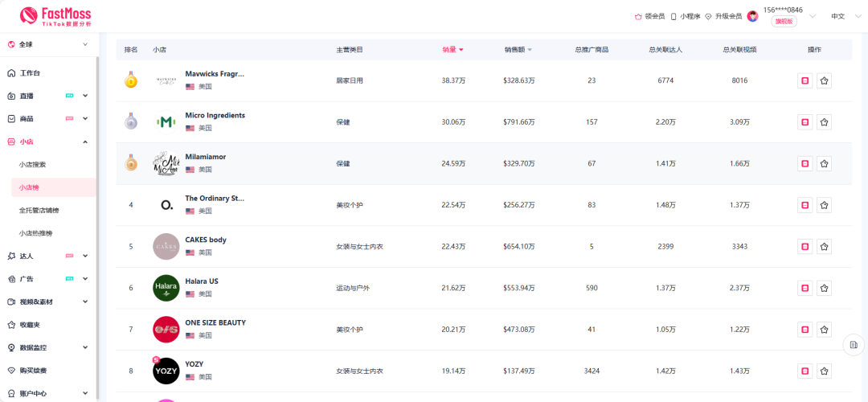Click the $791.66万 sales value
Image resolution: width=868 pixels, height=402 pixels.
click(519, 122)
